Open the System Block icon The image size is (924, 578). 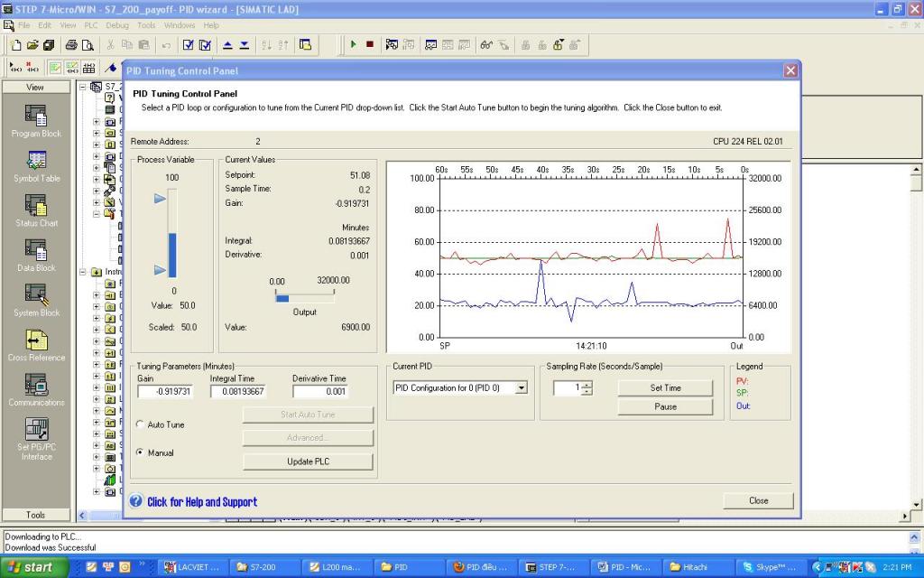36,295
